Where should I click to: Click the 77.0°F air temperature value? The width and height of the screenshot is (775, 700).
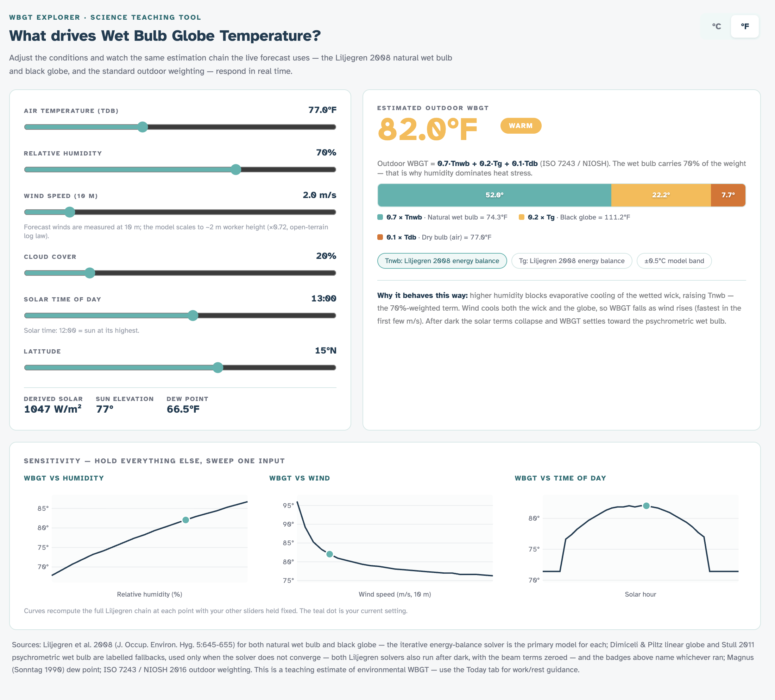(322, 110)
